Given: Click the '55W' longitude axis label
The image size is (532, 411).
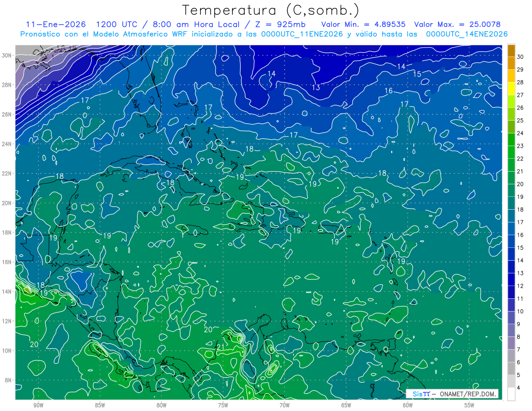Looking at the screenshot, I should tap(469, 406).
